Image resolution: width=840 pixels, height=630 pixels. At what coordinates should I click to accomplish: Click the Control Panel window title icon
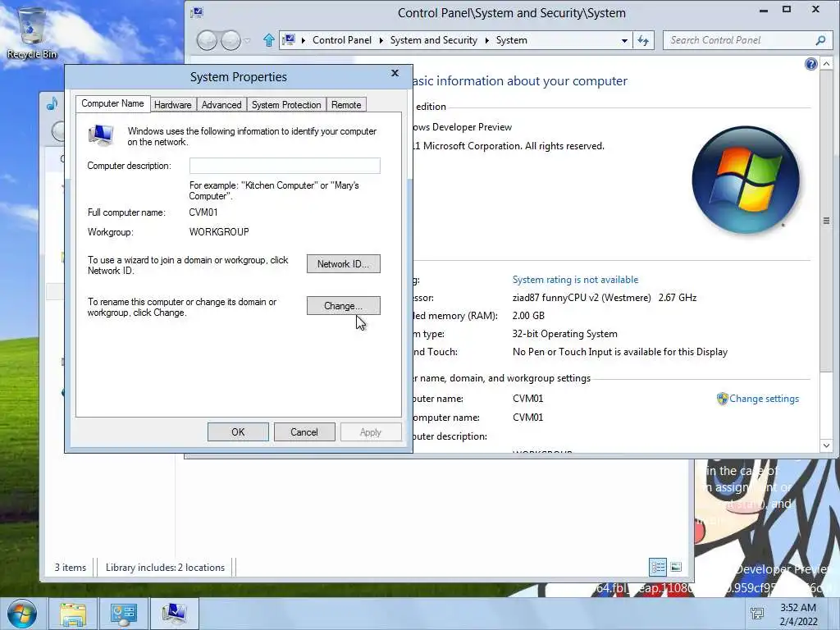click(197, 12)
